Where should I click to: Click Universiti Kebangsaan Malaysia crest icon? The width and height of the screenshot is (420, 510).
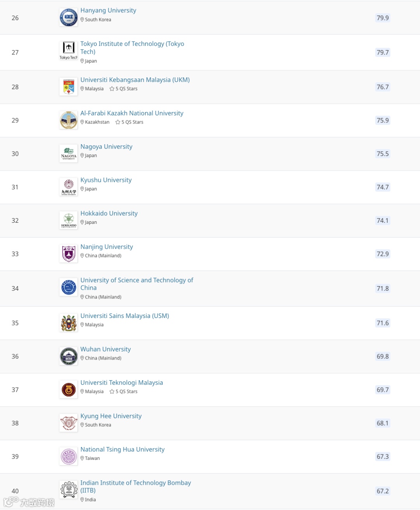68,87
